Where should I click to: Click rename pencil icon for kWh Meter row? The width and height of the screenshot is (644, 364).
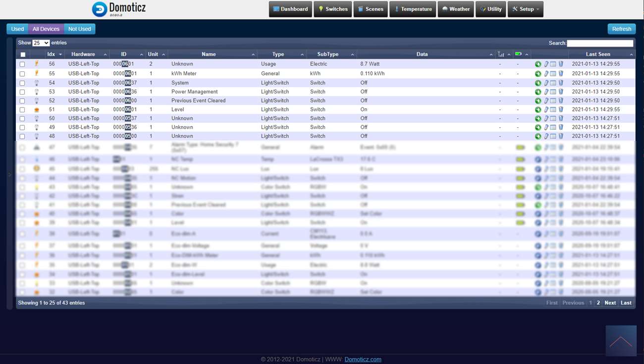546,73
